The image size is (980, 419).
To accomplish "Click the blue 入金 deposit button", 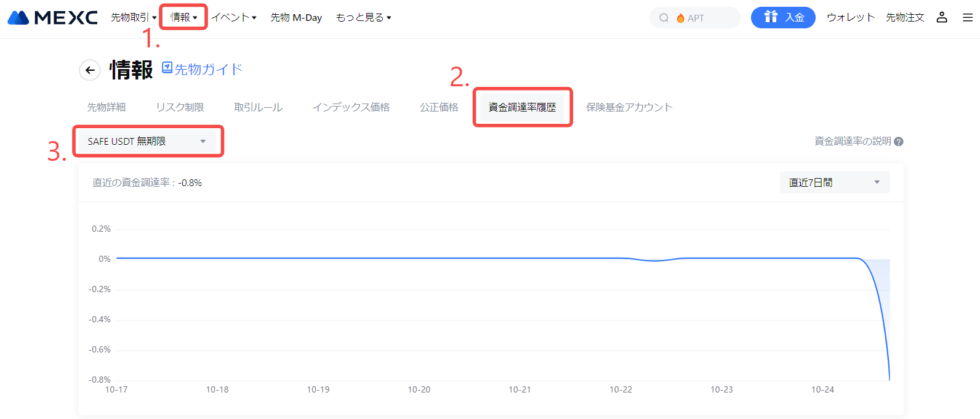I will coord(783,17).
